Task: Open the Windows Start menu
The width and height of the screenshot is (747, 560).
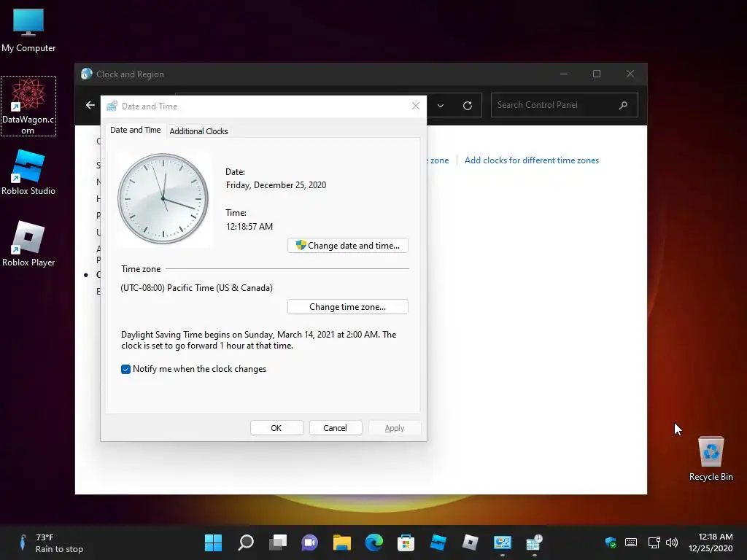Action: 213,542
